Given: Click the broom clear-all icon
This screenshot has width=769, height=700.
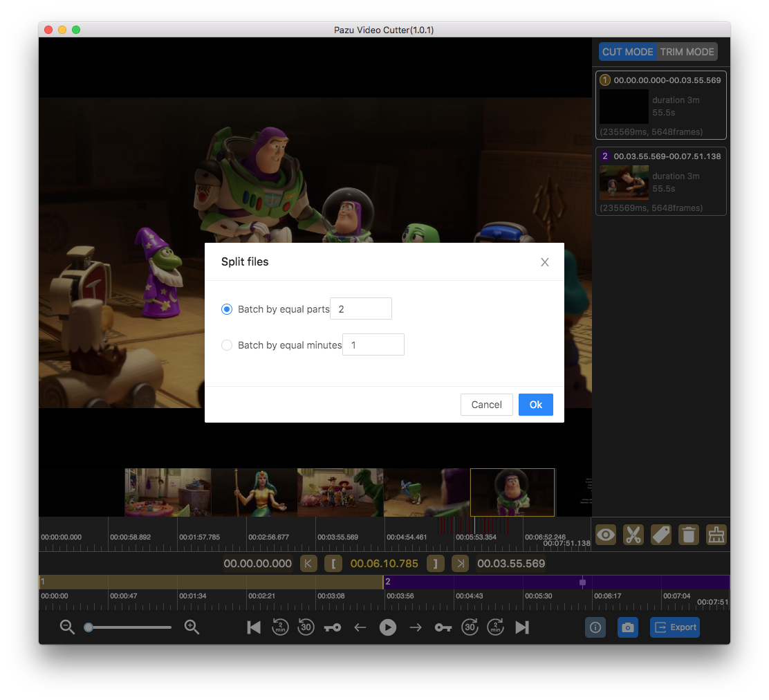Looking at the screenshot, I should 716,535.
